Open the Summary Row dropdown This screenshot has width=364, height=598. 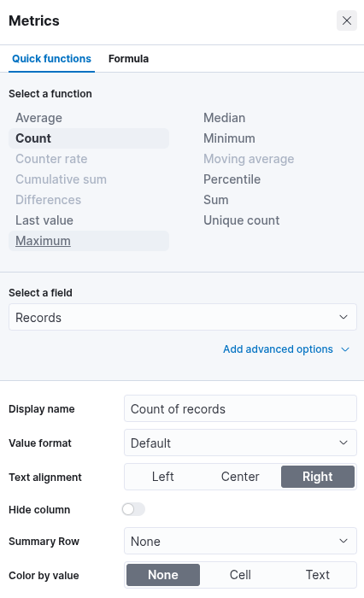tap(240, 541)
